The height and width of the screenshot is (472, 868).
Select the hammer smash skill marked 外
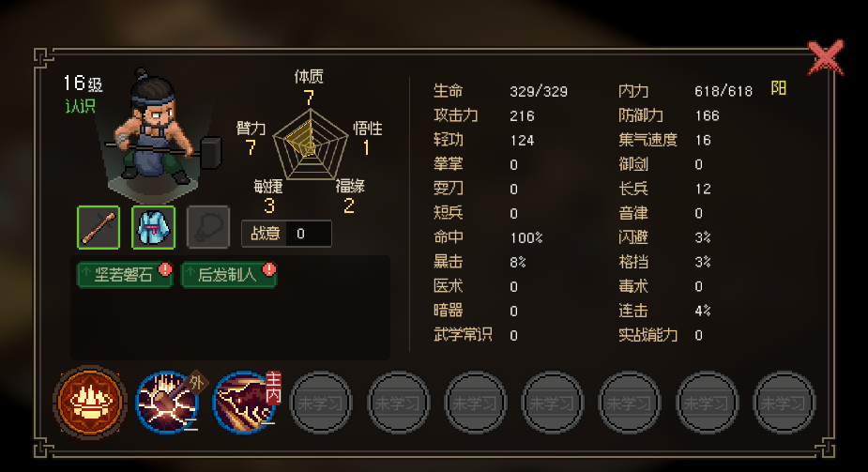[x=167, y=403]
